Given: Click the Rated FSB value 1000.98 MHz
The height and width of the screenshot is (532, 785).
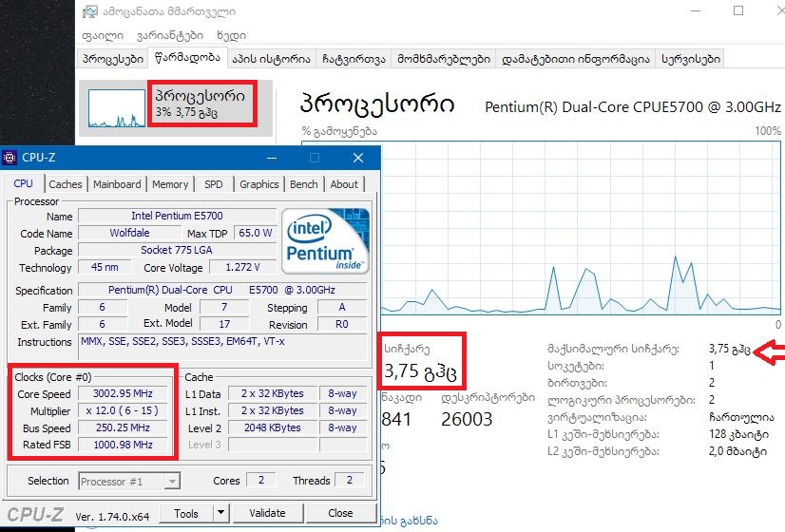Looking at the screenshot, I should click(x=124, y=445).
